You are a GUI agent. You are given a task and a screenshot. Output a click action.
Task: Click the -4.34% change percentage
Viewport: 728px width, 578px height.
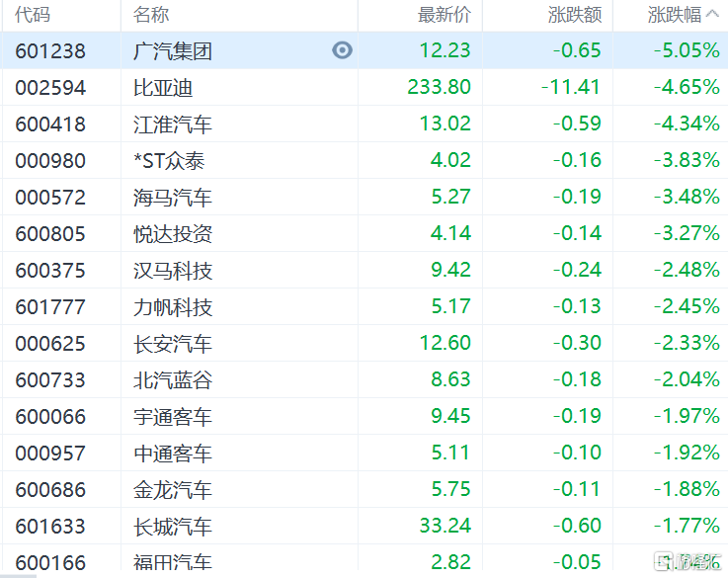coord(687,124)
